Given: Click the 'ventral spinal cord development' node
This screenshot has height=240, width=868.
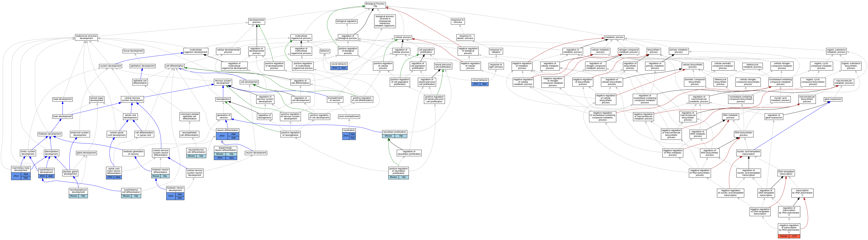Looking at the screenshot, I should pos(117,134).
